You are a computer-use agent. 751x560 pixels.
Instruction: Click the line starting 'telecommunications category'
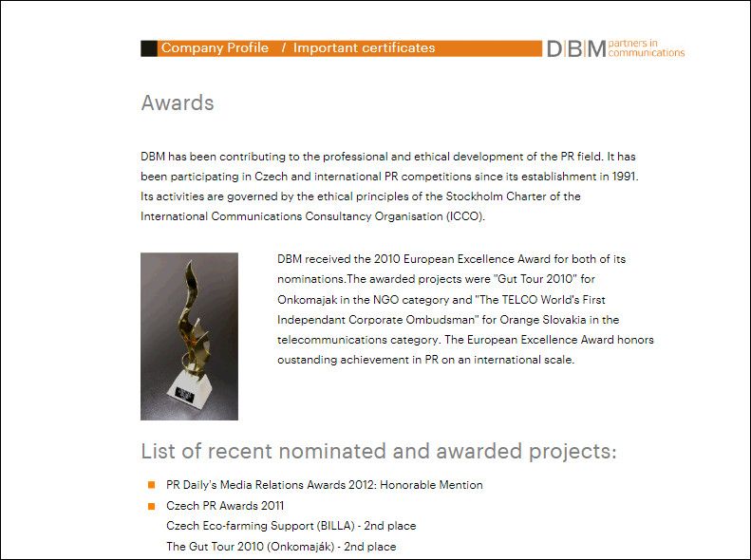(x=465, y=340)
